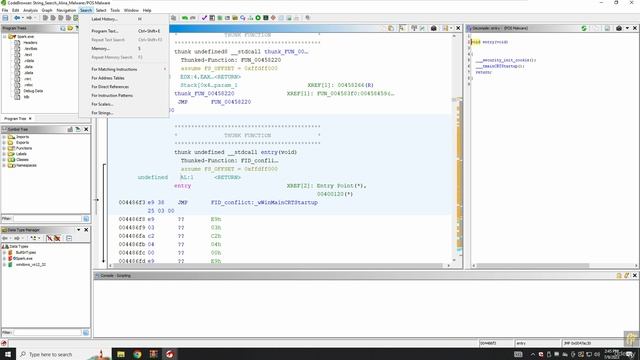The width and height of the screenshot is (640, 360).
Task: Open the Navigation menu
Action: tap(66, 10)
